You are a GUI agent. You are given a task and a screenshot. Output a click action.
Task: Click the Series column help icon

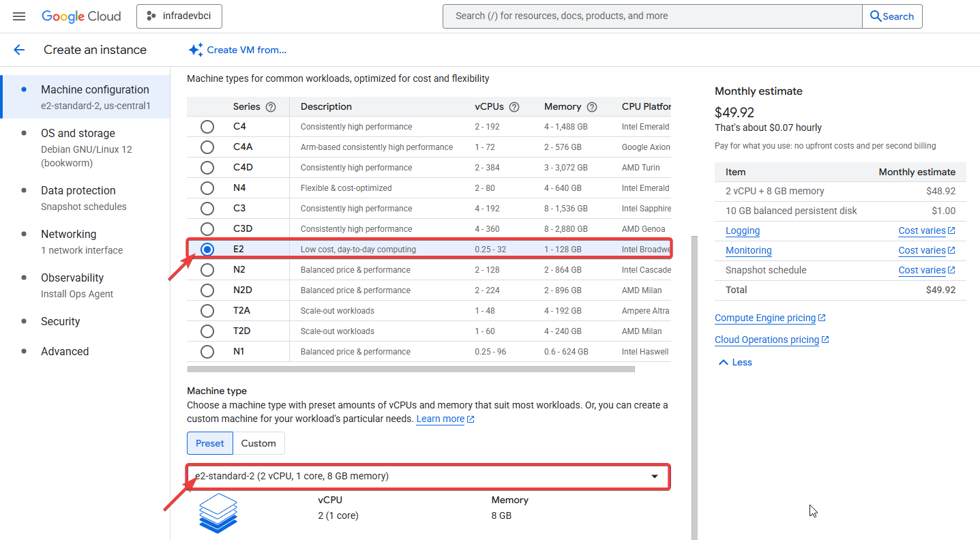pos(271,107)
